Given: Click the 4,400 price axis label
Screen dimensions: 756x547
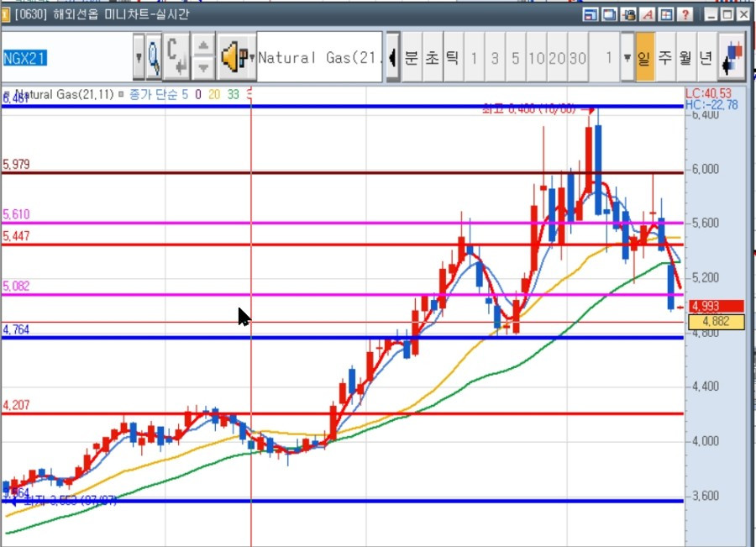Looking at the screenshot, I should click(x=706, y=387).
